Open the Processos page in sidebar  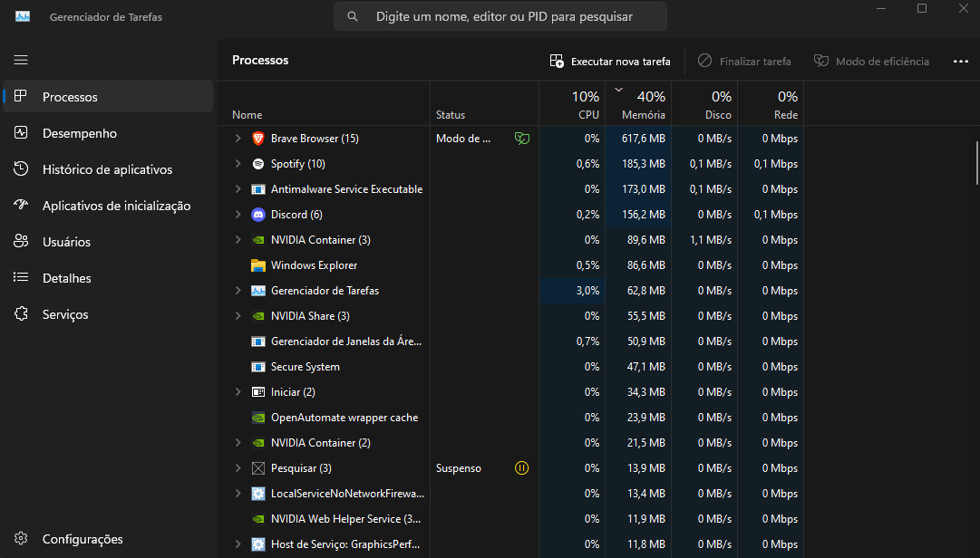click(x=108, y=97)
